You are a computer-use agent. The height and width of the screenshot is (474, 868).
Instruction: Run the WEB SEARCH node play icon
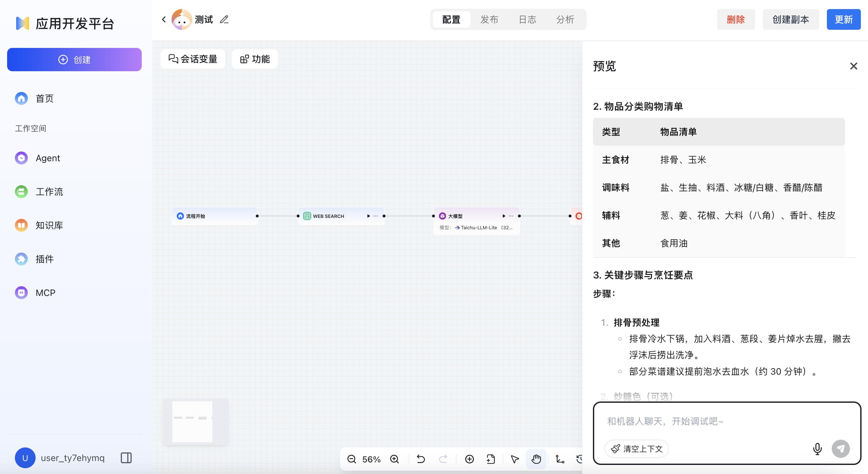click(368, 216)
